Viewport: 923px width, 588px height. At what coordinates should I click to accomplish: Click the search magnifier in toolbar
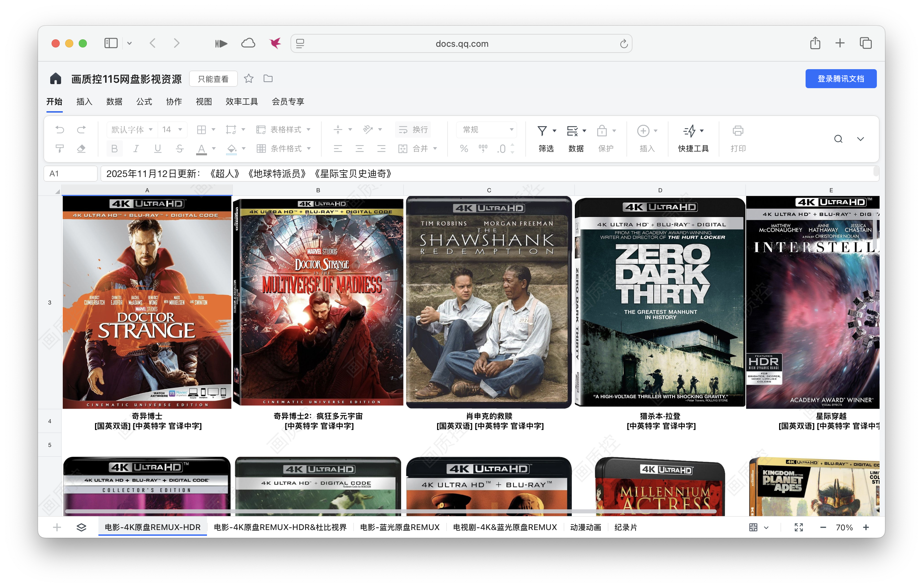click(x=838, y=139)
